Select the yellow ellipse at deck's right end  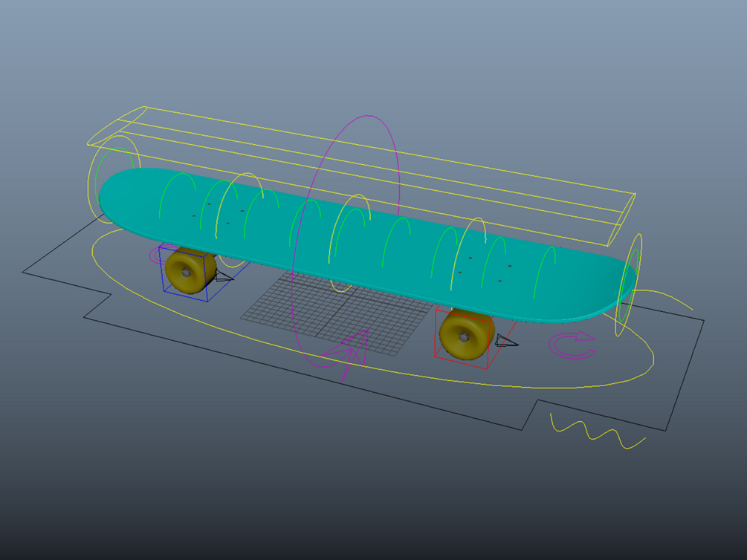point(629,284)
